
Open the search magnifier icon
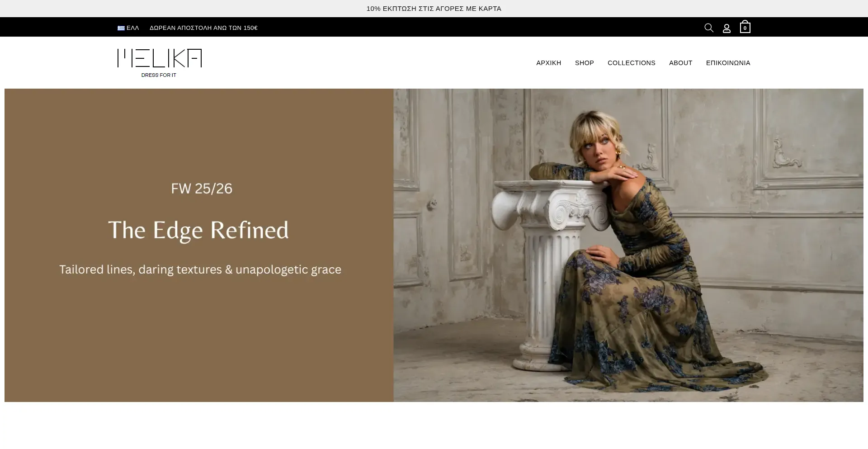[x=708, y=28]
